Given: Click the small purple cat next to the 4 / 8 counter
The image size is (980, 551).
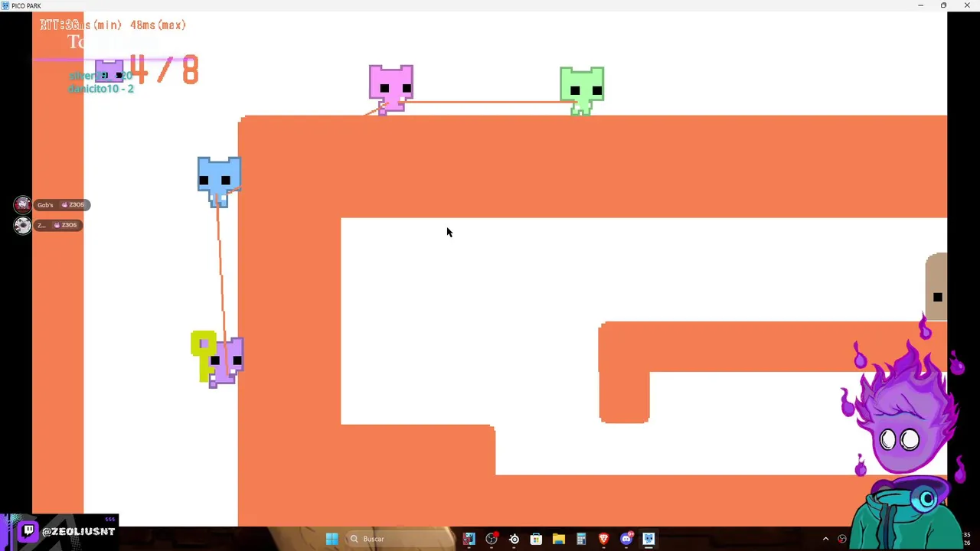Looking at the screenshot, I should click(109, 72).
